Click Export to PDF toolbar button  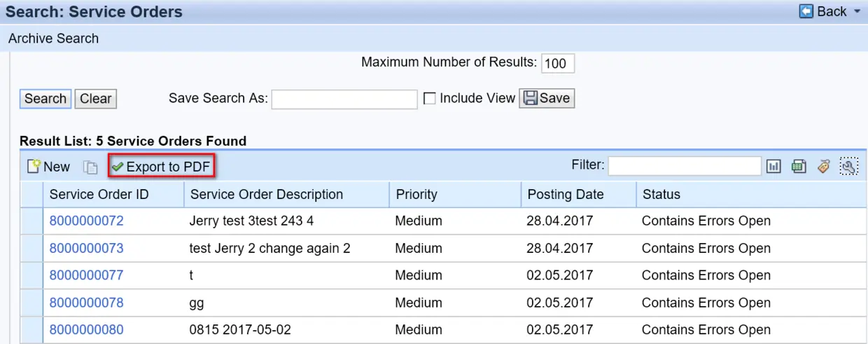click(x=162, y=167)
